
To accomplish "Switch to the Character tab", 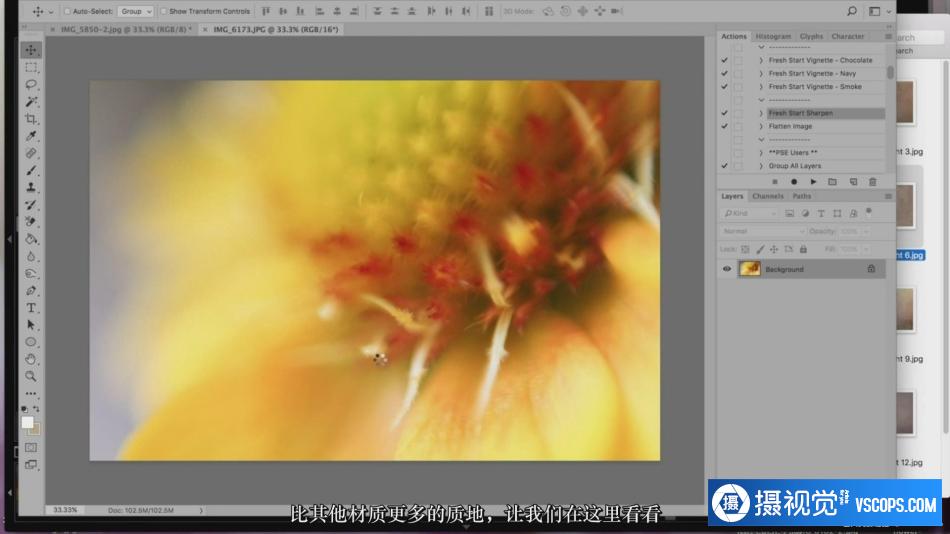I will (x=848, y=36).
